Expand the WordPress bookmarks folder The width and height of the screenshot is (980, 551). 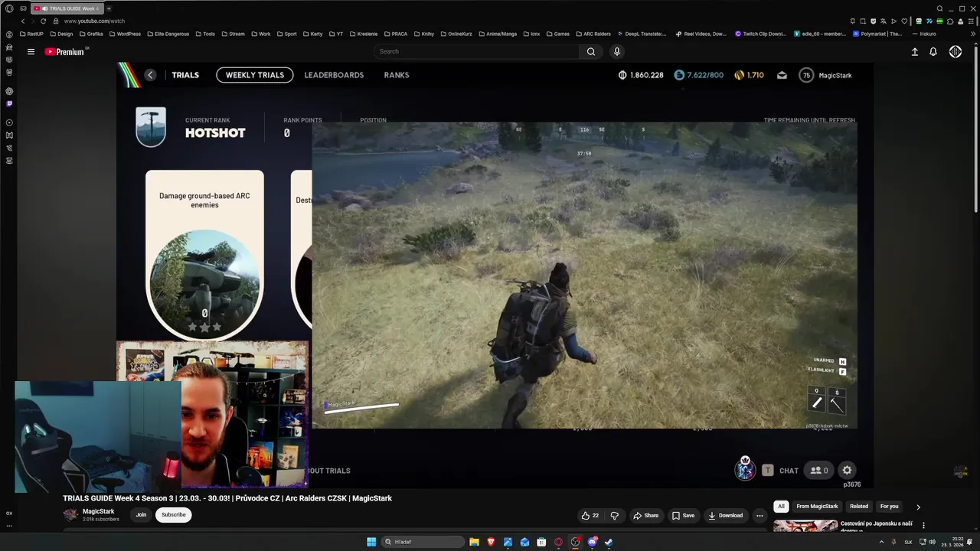pyautogui.click(x=124, y=34)
